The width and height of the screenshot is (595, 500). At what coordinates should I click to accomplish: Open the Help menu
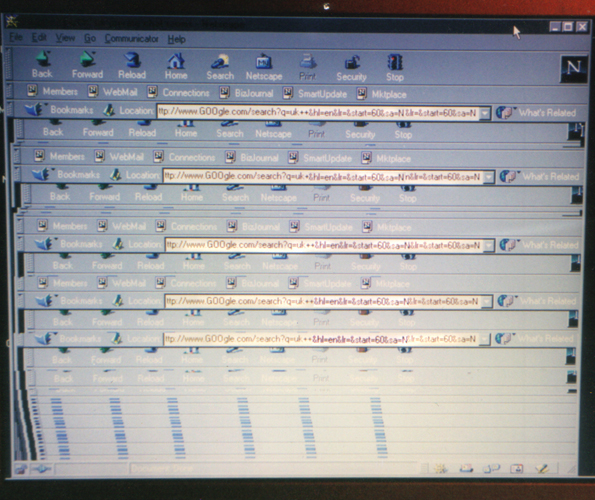pos(176,39)
